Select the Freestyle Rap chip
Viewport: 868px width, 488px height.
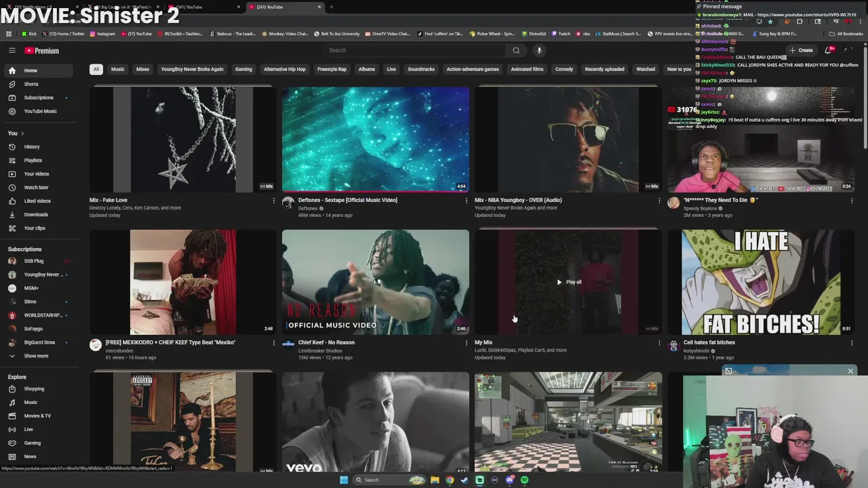[332, 69]
